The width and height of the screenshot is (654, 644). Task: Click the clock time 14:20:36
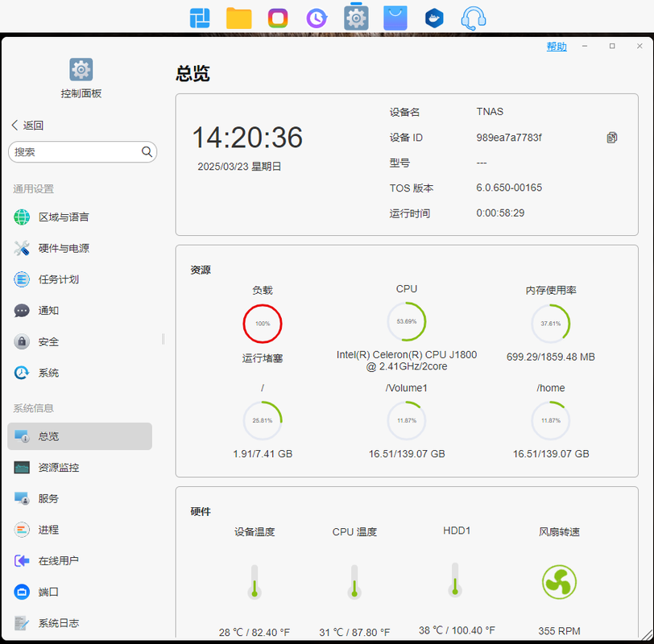pyautogui.click(x=247, y=138)
